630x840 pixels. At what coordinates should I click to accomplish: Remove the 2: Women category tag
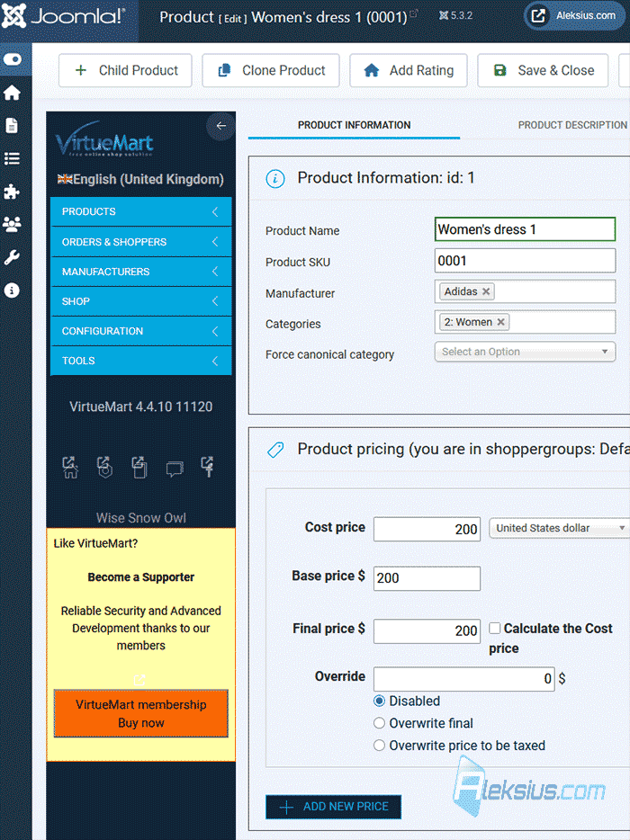(x=500, y=322)
